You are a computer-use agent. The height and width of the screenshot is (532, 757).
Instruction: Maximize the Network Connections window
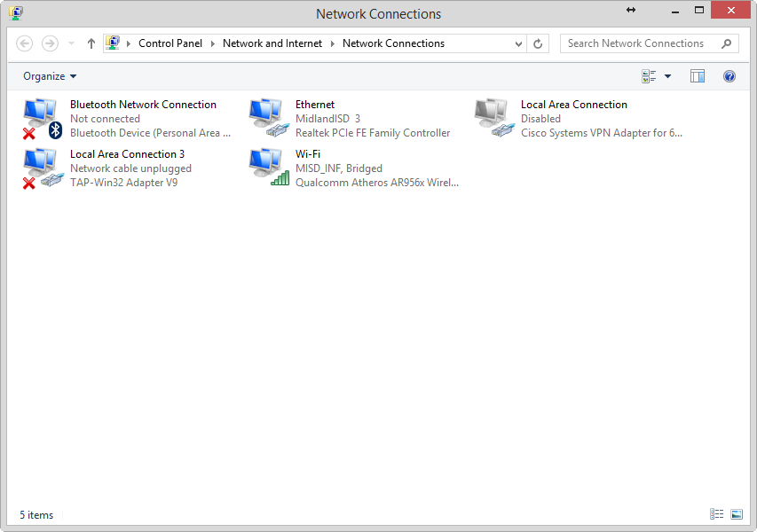[x=699, y=10]
